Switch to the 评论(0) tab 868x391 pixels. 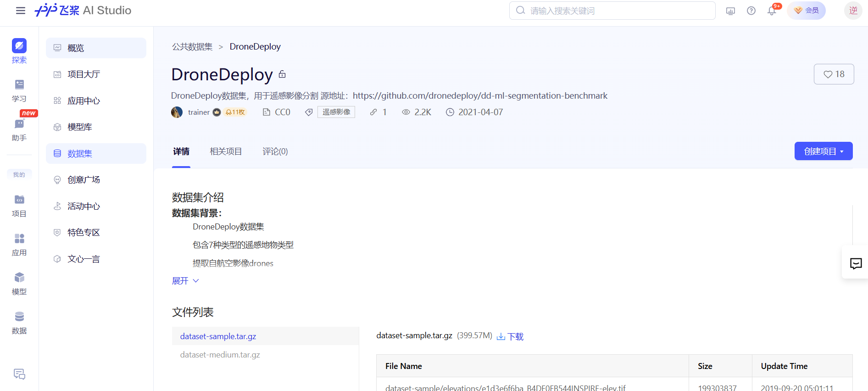(275, 151)
